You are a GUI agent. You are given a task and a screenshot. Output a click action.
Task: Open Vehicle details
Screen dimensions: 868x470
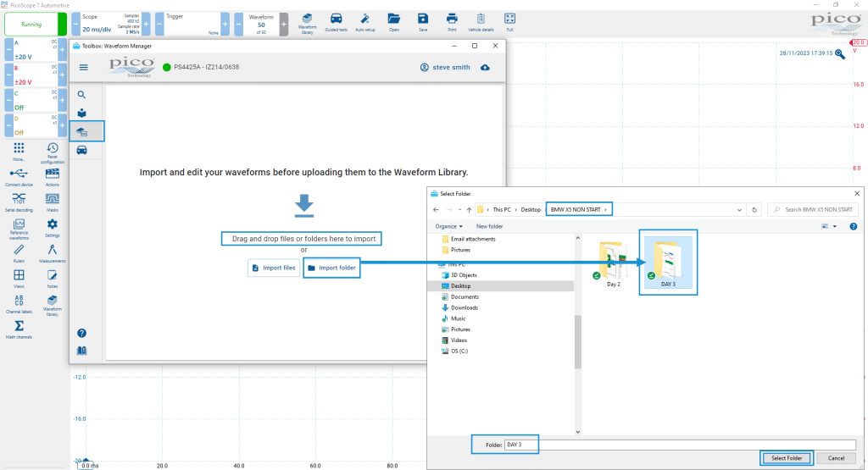pyautogui.click(x=481, y=23)
